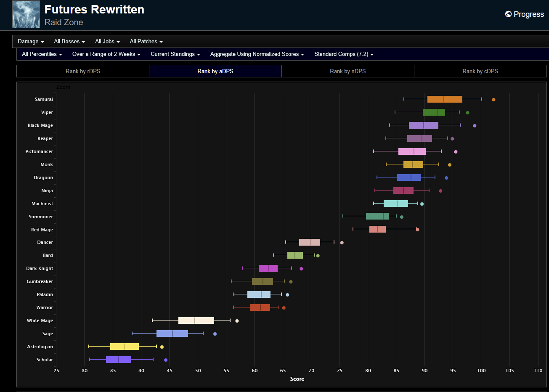Image resolution: width=549 pixels, height=392 pixels.
Task: Click the Summoner box plot bar
Action: (377, 216)
